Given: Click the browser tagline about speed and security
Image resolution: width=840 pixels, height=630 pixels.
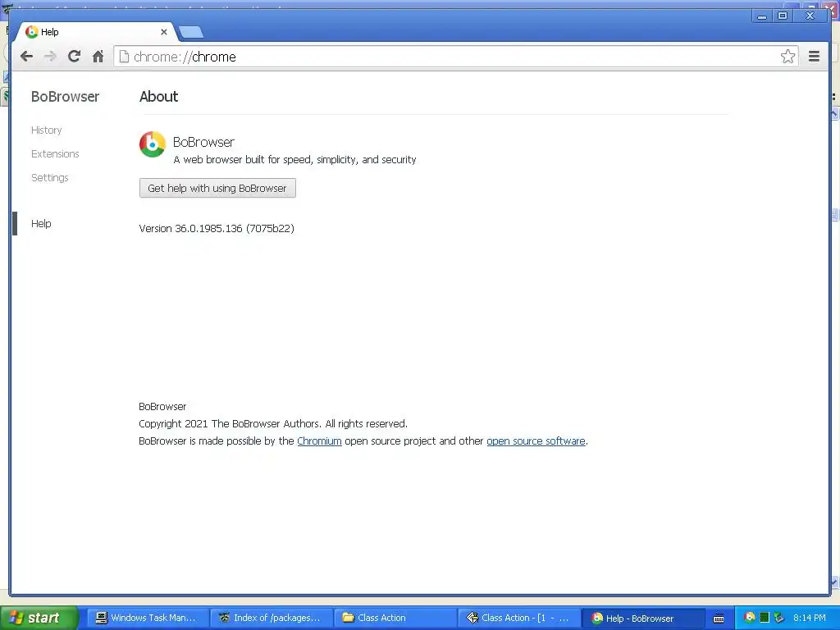Looking at the screenshot, I should tap(294, 160).
